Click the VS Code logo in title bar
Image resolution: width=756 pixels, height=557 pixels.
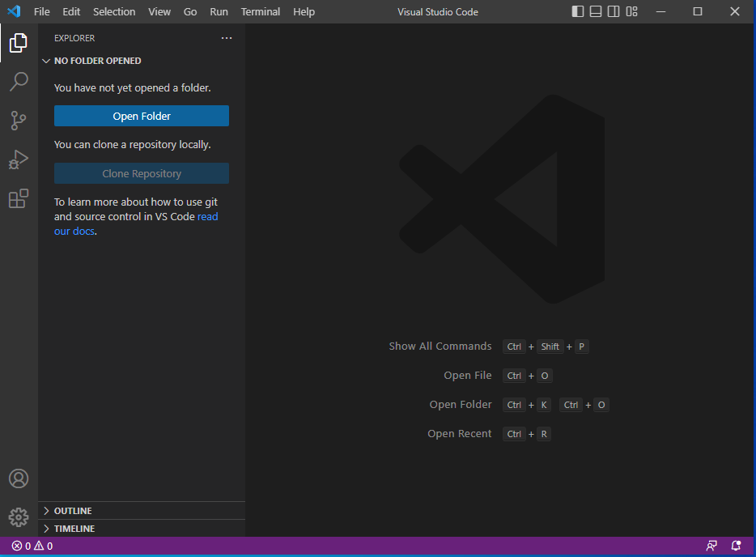[x=14, y=11]
